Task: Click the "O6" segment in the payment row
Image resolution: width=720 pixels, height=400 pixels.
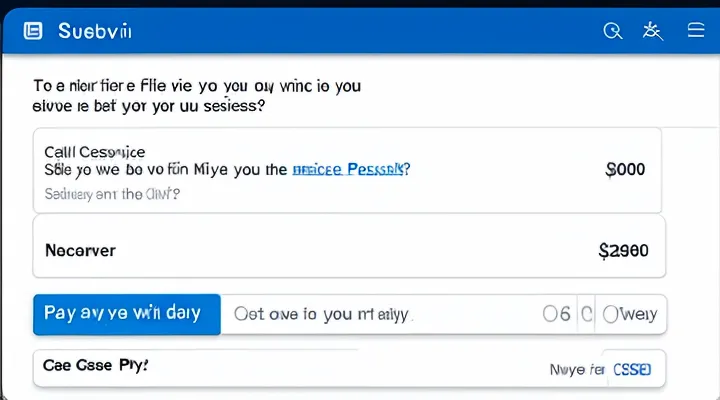Action: click(556, 314)
